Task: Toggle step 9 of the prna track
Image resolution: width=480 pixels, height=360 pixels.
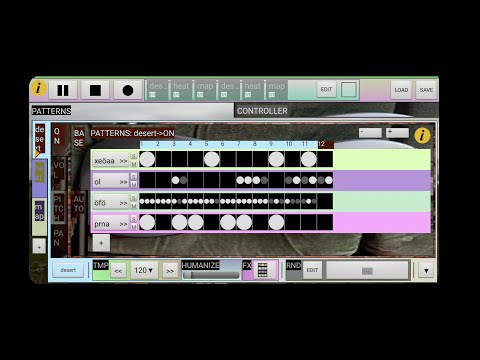Action: point(276,222)
